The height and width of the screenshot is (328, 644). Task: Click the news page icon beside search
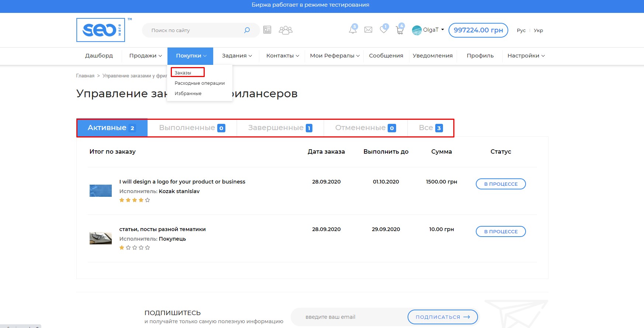(x=267, y=30)
